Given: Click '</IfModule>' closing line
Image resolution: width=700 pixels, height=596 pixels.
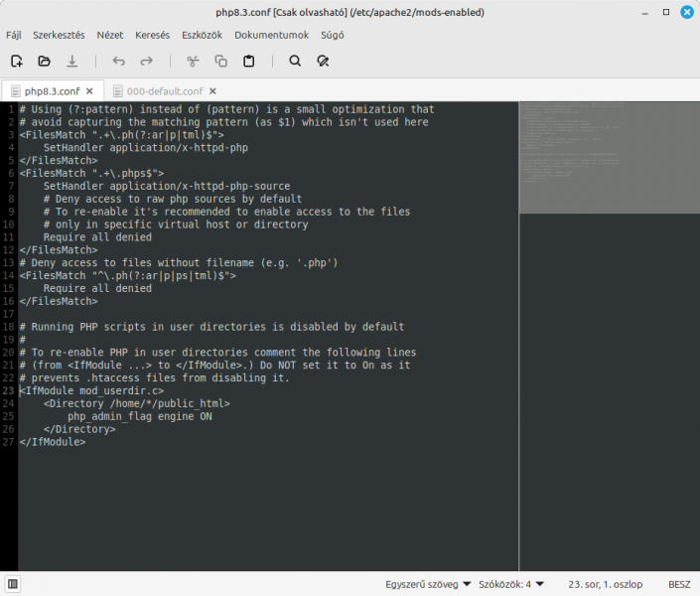Looking at the screenshot, I should (53, 442).
